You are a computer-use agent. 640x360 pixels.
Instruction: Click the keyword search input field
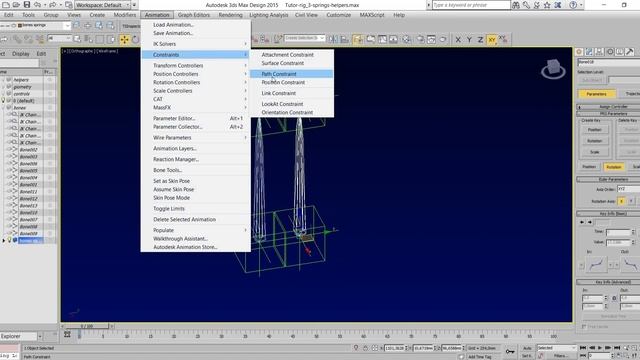point(471,5)
